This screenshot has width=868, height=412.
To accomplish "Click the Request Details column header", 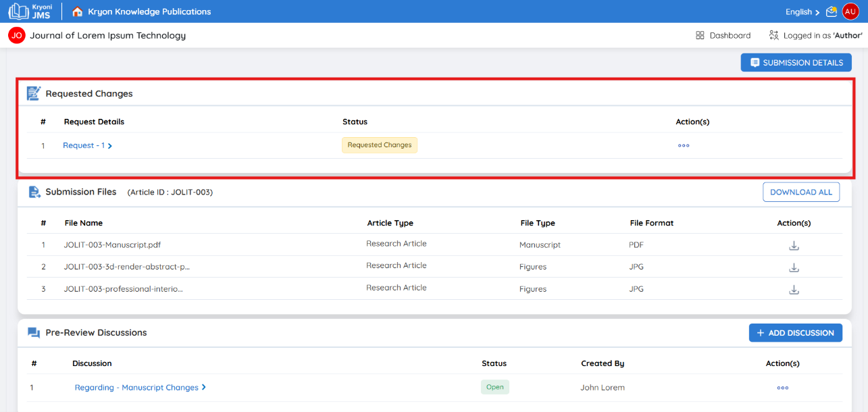I will click(94, 122).
